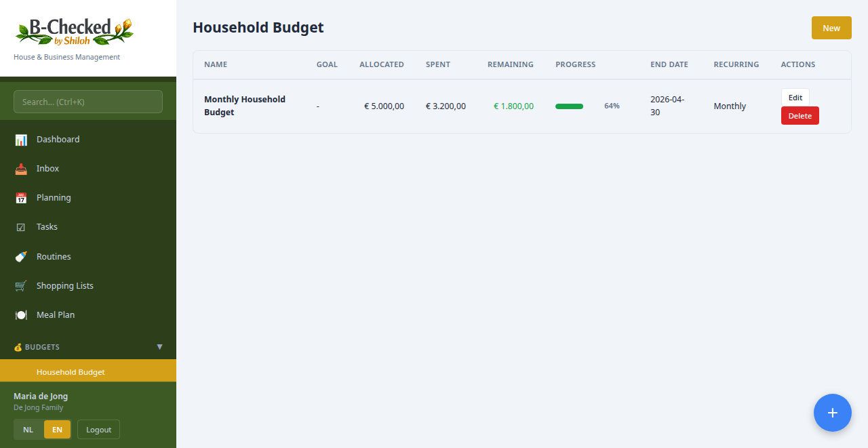The width and height of the screenshot is (868, 448).
Task: Open Routines using the baby bottle icon
Action: coord(21,256)
